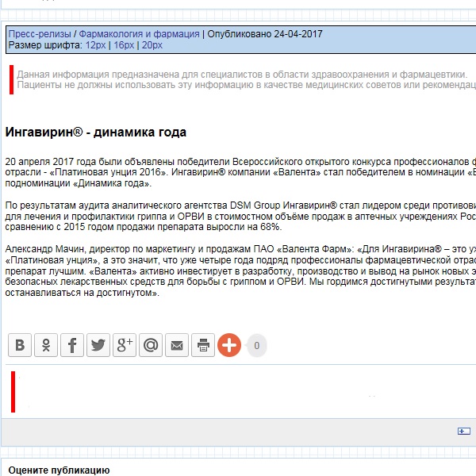Click the share counter bubble showing 0
The image size is (476, 476).
[x=256, y=345]
